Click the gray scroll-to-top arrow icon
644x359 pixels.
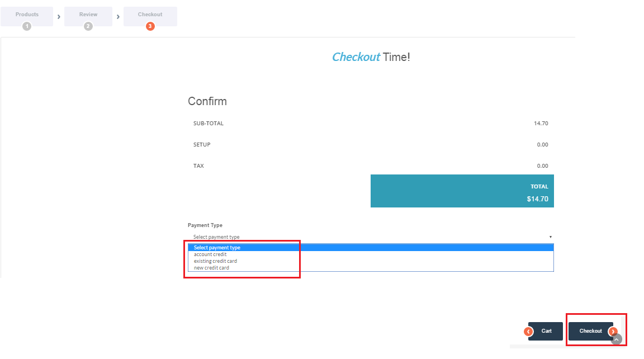pos(617,339)
